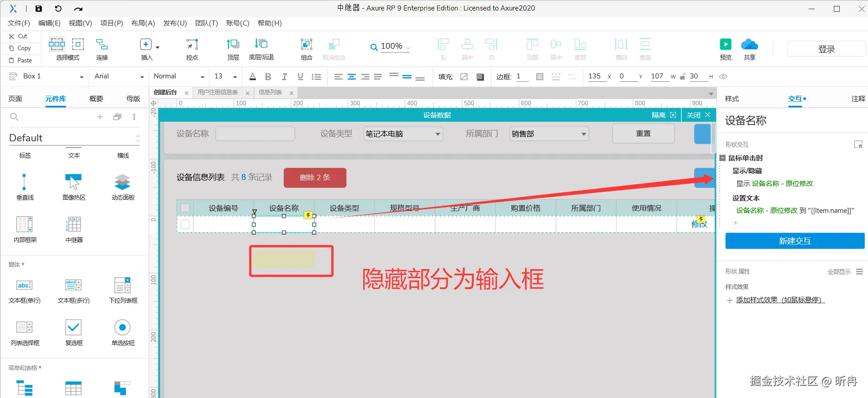The width and height of the screenshot is (868, 398).
Task: Open the 销售部 department dropdown
Action: click(549, 134)
